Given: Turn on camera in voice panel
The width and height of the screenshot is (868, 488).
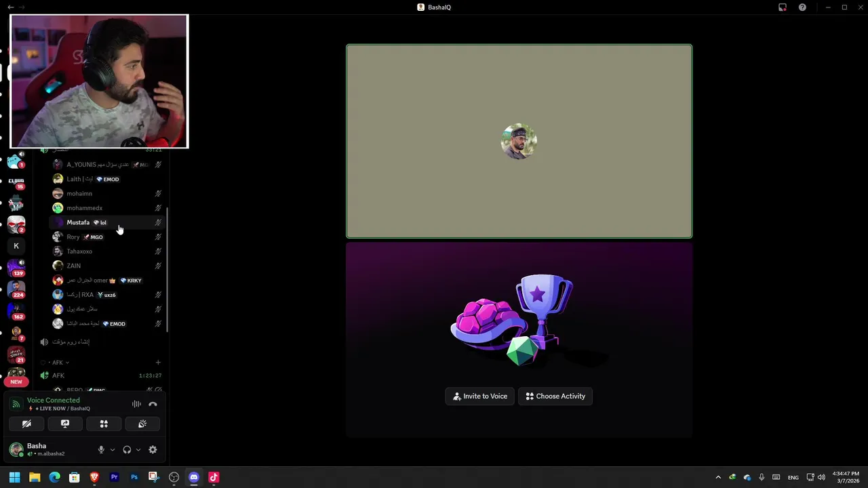Looking at the screenshot, I should pos(26,424).
